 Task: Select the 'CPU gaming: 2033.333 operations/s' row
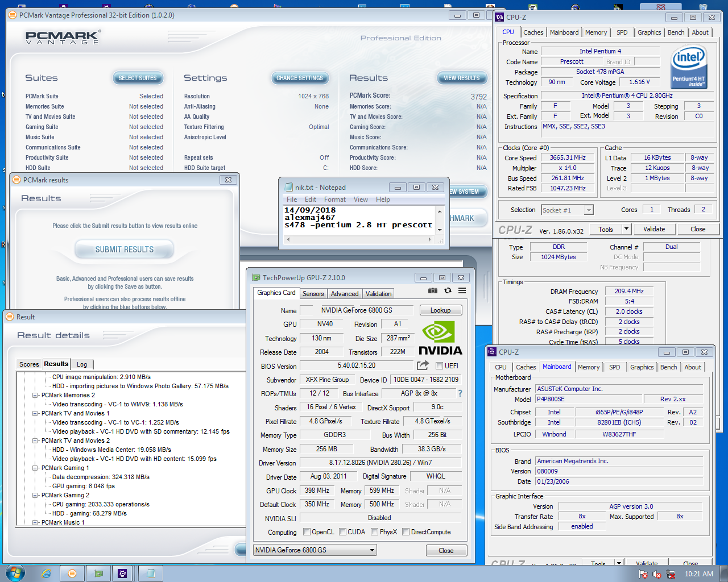pyautogui.click(x=101, y=504)
